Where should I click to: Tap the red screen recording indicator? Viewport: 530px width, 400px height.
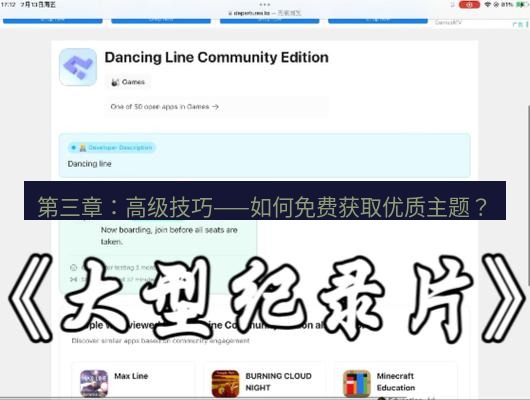point(469,5)
